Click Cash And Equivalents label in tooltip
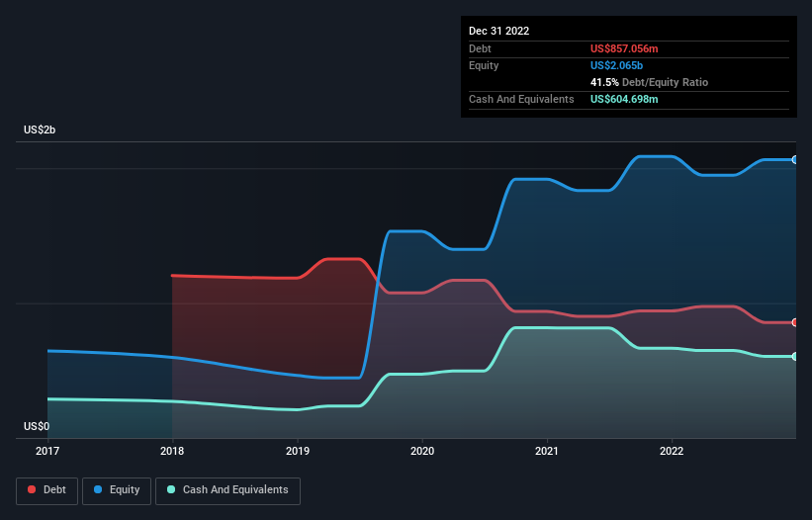812x520 pixels. pos(521,99)
